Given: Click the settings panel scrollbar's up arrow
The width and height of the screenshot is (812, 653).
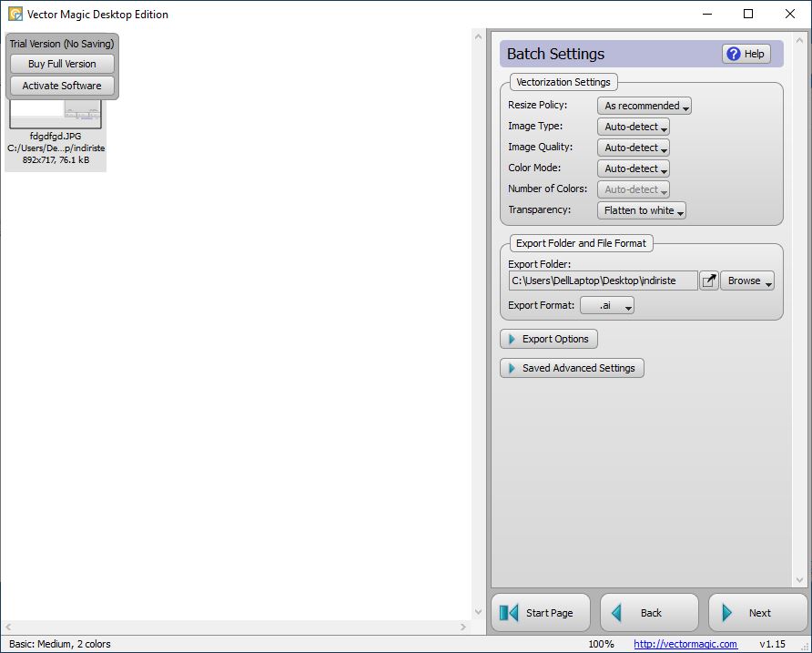Looking at the screenshot, I should pos(799,40).
